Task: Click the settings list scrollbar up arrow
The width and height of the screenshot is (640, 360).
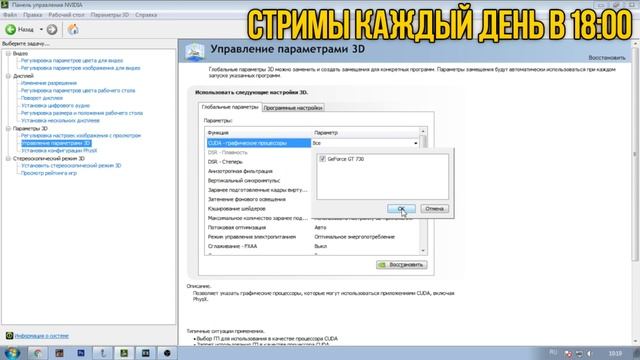Action: tap(423, 131)
